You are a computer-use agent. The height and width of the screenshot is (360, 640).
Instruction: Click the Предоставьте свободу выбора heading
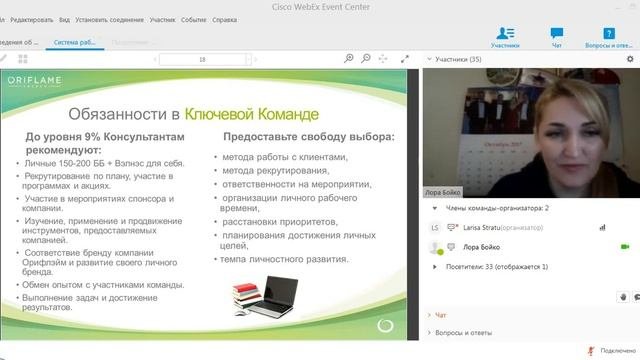(x=309, y=137)
